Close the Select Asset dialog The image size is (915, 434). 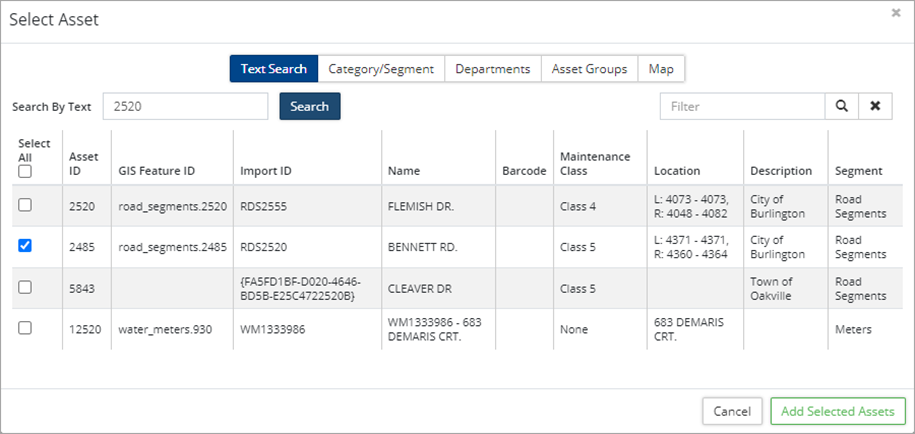point(895,13)
